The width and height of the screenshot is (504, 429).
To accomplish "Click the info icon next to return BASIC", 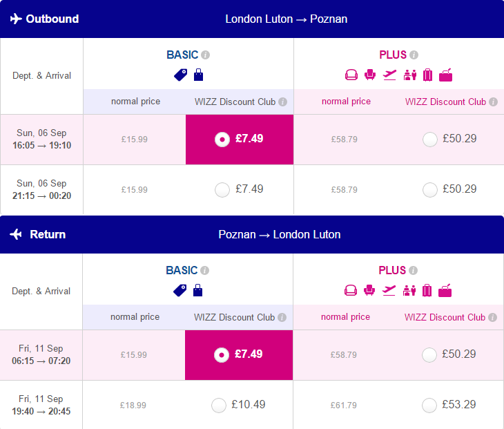I will coord(205,271).
